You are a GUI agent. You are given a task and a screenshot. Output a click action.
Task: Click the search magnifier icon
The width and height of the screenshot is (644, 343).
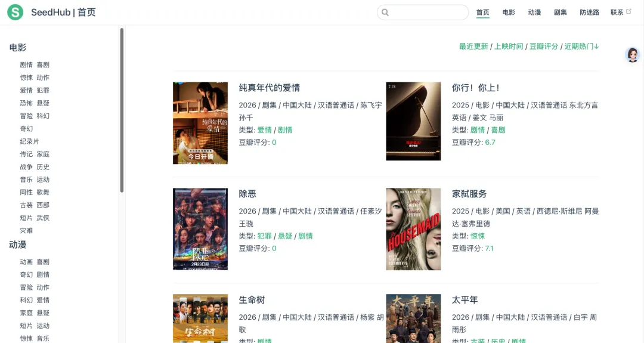(385, 13)
